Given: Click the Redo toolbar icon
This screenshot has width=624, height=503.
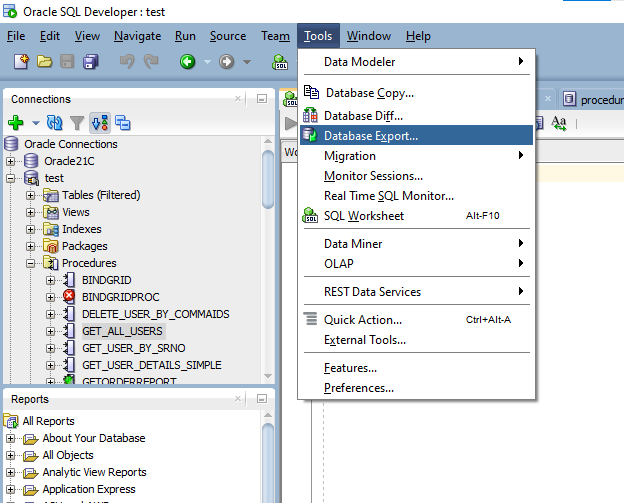Looking at the screenshot, I should [x=151, y=62].
